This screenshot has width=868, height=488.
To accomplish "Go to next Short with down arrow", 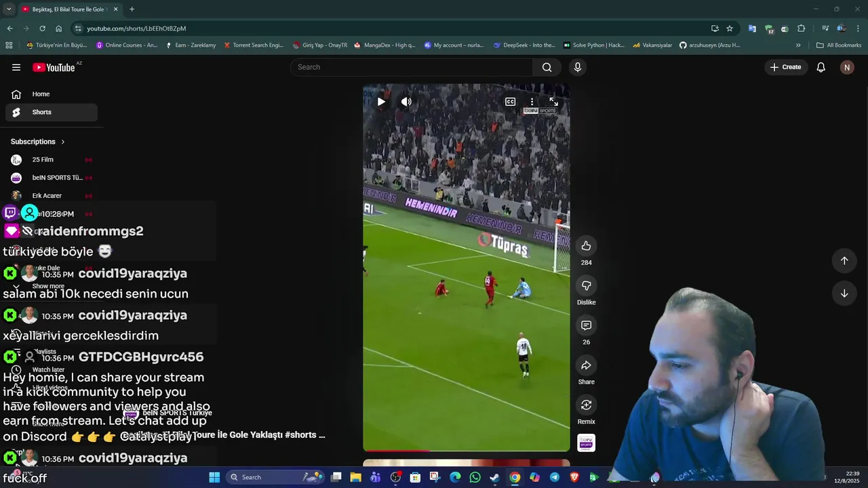I will pyautogui.click(x=844, y=293).
